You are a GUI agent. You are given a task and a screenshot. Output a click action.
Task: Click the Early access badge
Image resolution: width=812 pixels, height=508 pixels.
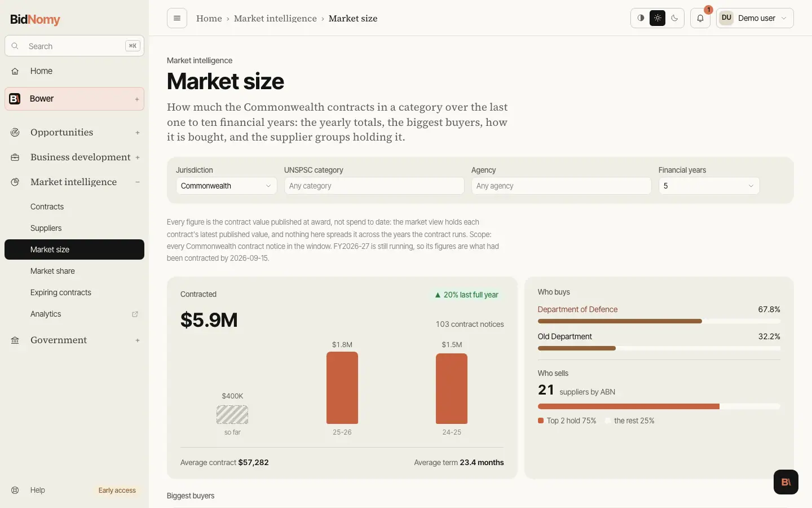point(117,491)
